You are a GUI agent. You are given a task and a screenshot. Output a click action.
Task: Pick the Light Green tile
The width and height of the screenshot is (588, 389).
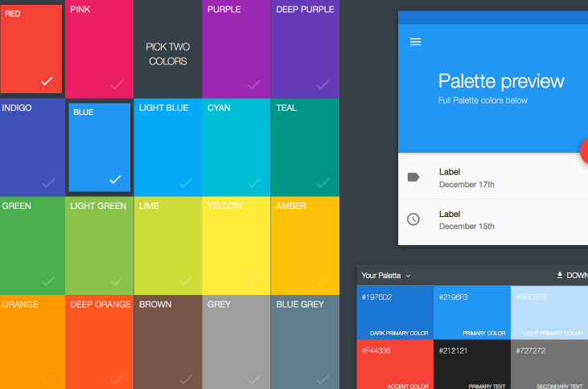[99, 245]
